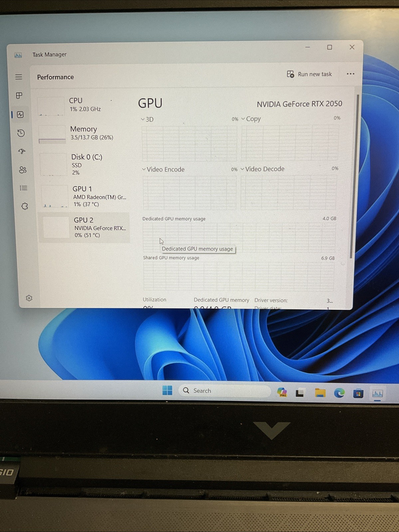The width and height of the screenshot is (399, 532).
Task: Click the vertical scrollbar of GPU panel
Action: [354, 176]
